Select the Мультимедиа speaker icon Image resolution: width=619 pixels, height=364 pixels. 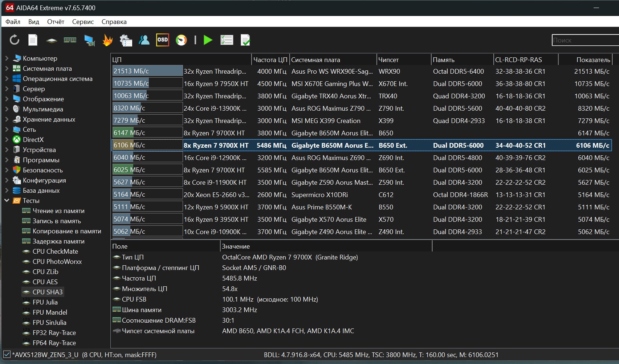click(x=17, y=109)
